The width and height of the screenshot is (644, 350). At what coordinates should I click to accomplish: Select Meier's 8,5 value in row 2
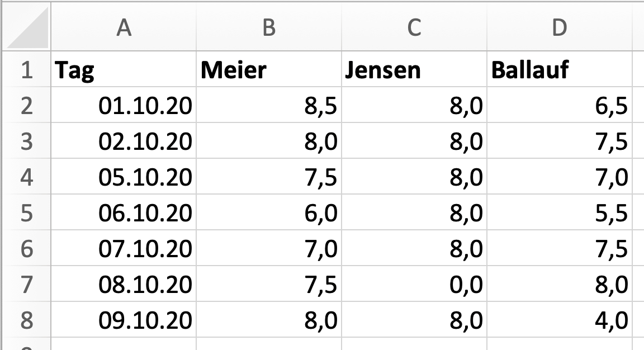click(269, 105)
